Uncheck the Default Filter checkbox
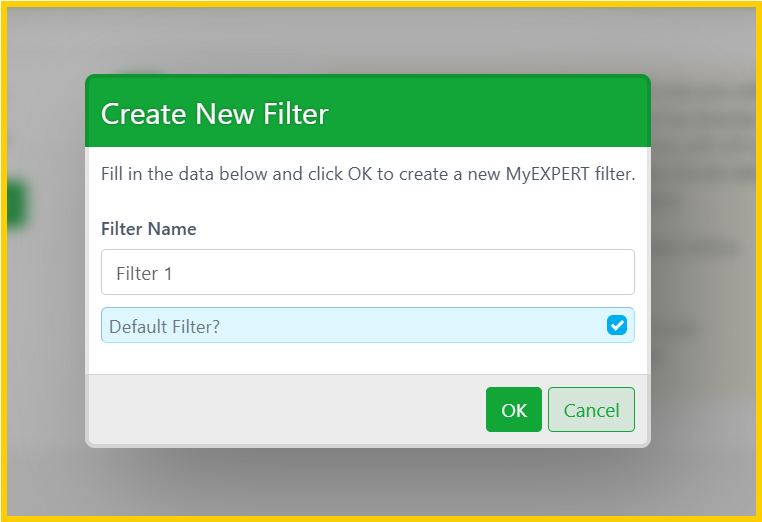 [616, 325]
